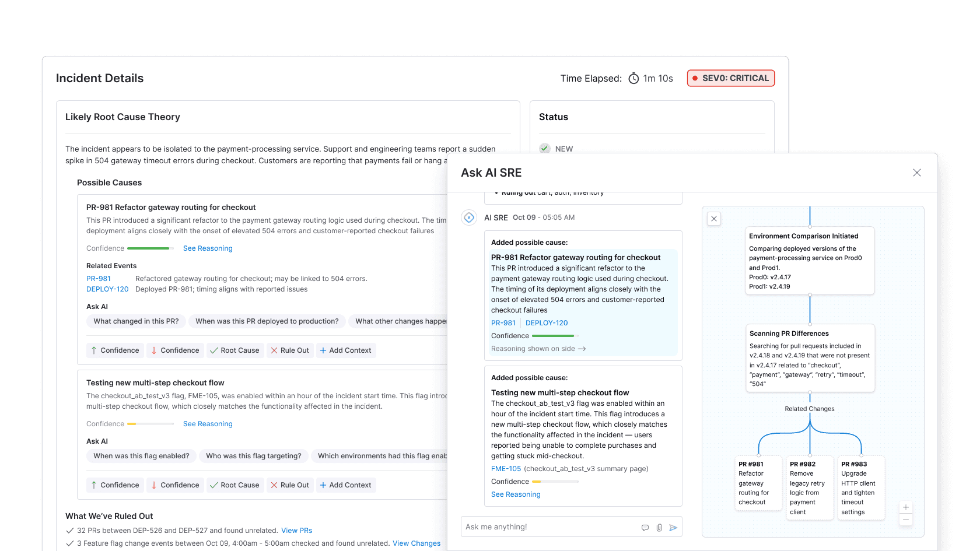Ask 'Who was this flag targeting?'
This screenshot has height=551, width=980.
pyautogui.click(x=254, y=456)
